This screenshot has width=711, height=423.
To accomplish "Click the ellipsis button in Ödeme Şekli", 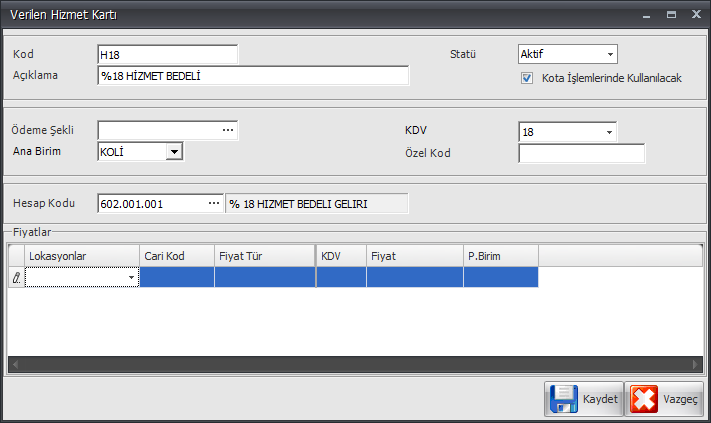I will (x=227, y=130).
